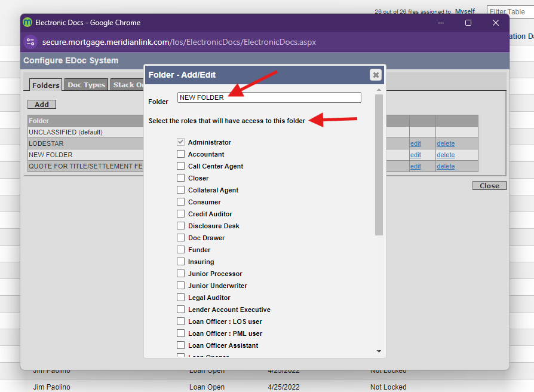Close the Folder Add/Edit dialog with X icon
This screenshot has height=392, width=534.
[x=376, y=75]
